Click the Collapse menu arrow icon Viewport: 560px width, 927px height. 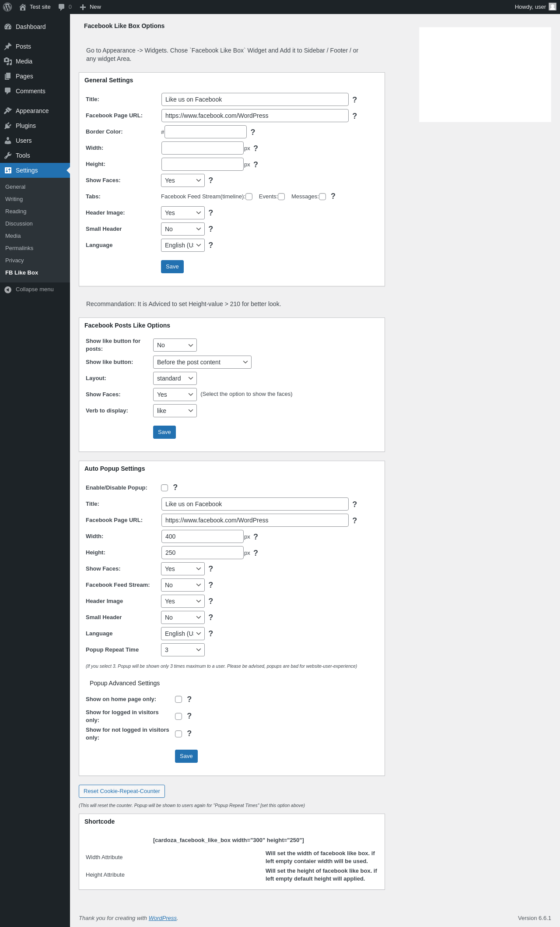click(x=8, y=289)
